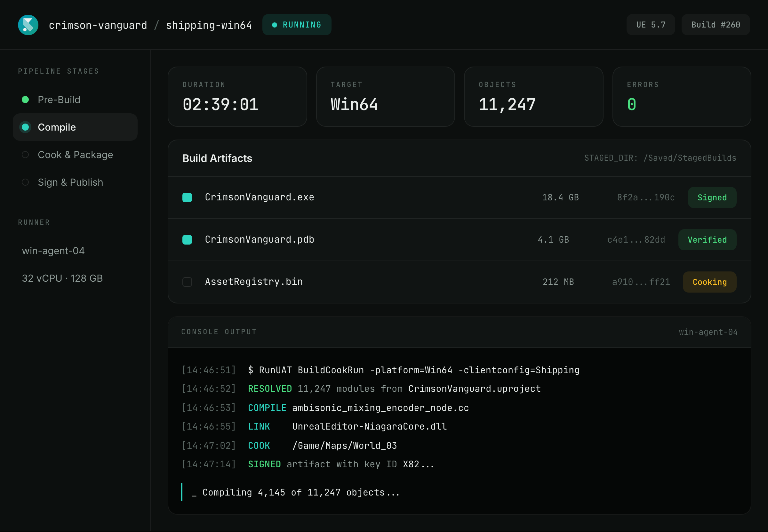768x532 pixels.
Task: Click the AssetRegistry.bin file name
Action: click(x=254, y=282)
